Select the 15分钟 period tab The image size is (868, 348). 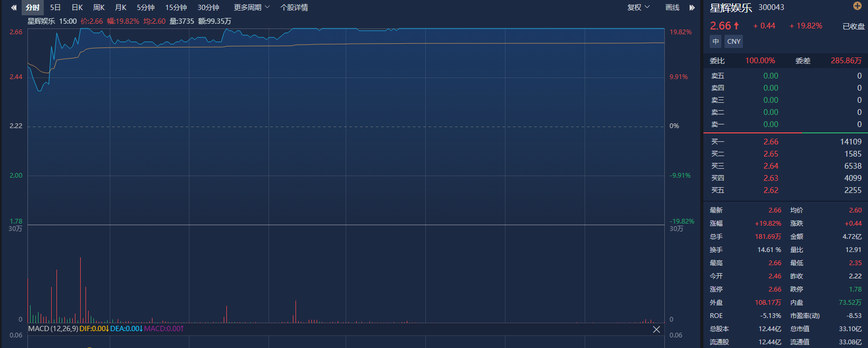click(176, 7)
